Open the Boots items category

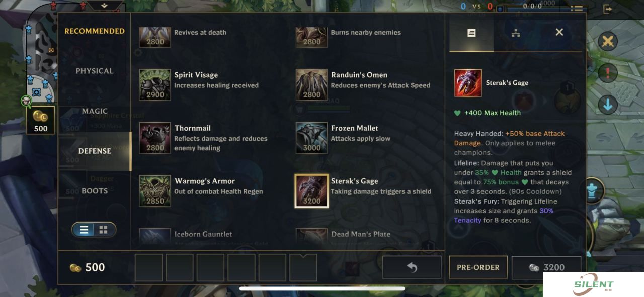pos(95,191)
